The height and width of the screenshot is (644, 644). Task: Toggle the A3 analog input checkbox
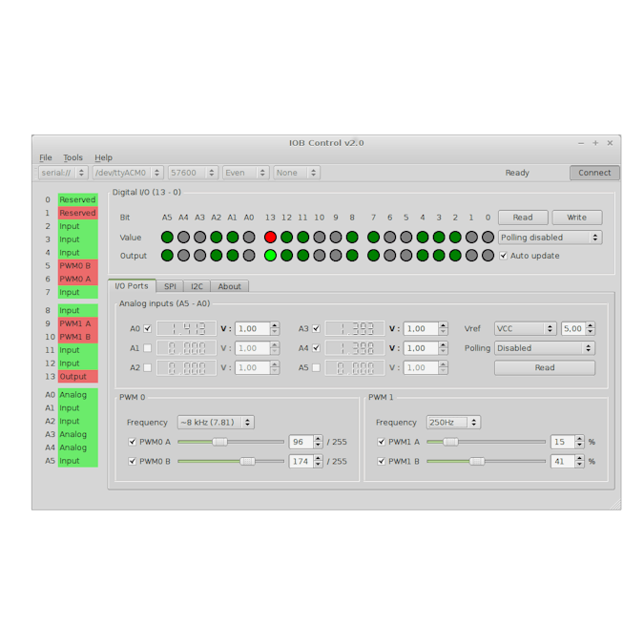(316, 328)
